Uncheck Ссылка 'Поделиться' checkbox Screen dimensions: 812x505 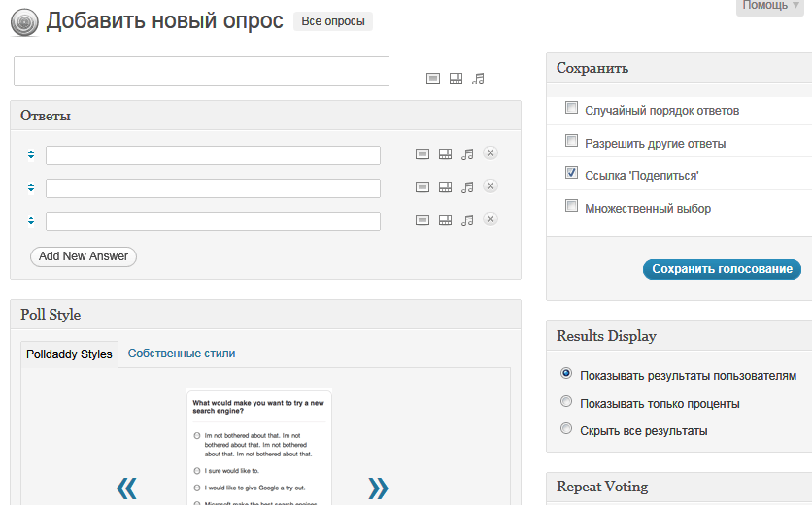571,173
